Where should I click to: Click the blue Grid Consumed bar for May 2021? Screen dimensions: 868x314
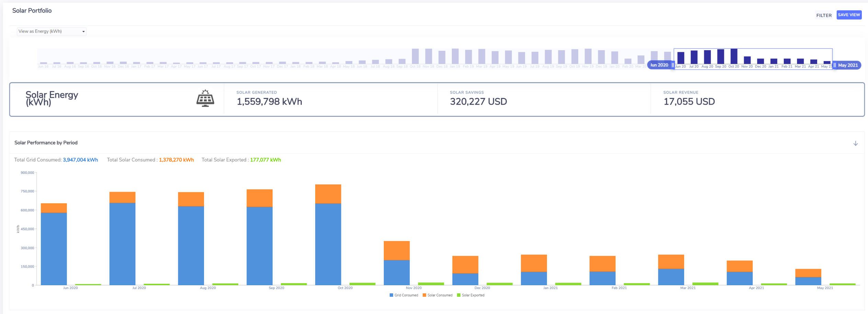click(808, 281)
